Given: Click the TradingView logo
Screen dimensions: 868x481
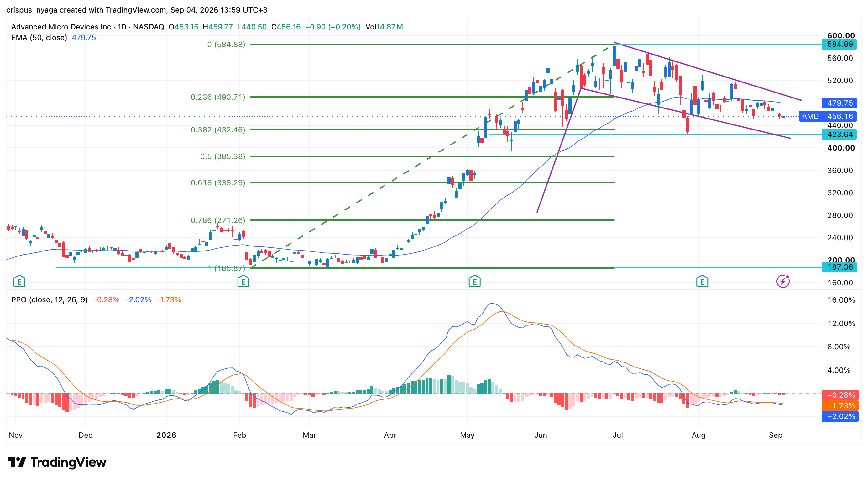Looking at the screenshot, I should pos(57,462).
